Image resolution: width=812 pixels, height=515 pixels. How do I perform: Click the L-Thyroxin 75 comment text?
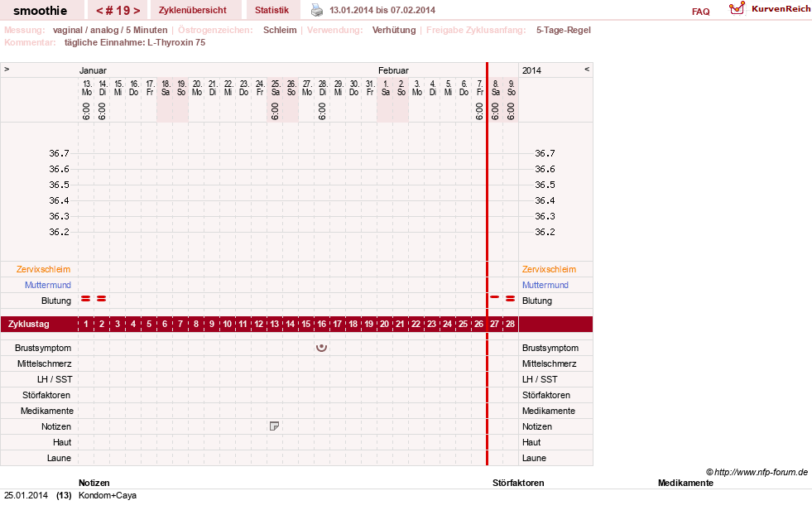click(176, 42)
